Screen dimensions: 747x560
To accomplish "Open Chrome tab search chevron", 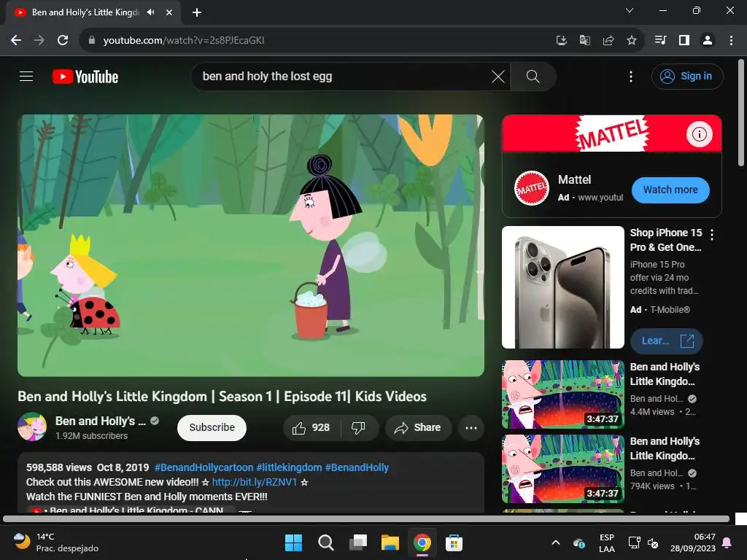I will [x=630, y=10].
